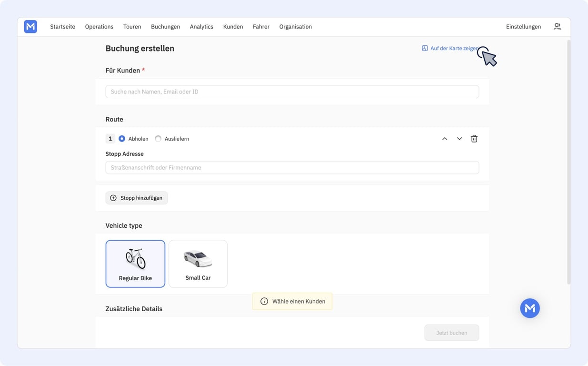Click the map icon beside Auf der Karte zeigen

click(x=425, y=48)
